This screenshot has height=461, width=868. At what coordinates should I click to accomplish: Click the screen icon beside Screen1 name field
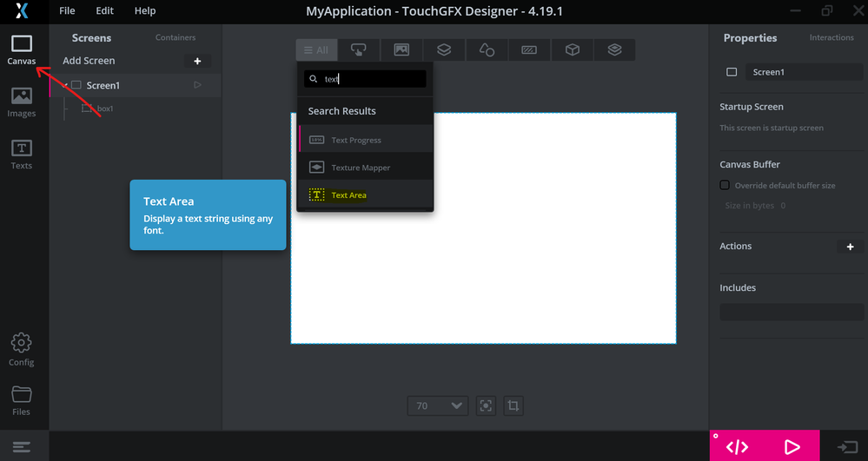tap(732, 72)
